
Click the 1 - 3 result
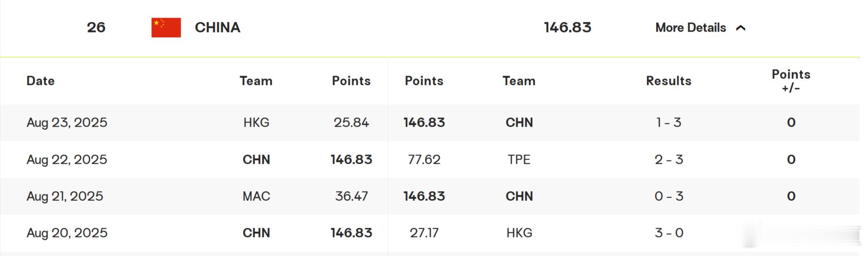669,122
